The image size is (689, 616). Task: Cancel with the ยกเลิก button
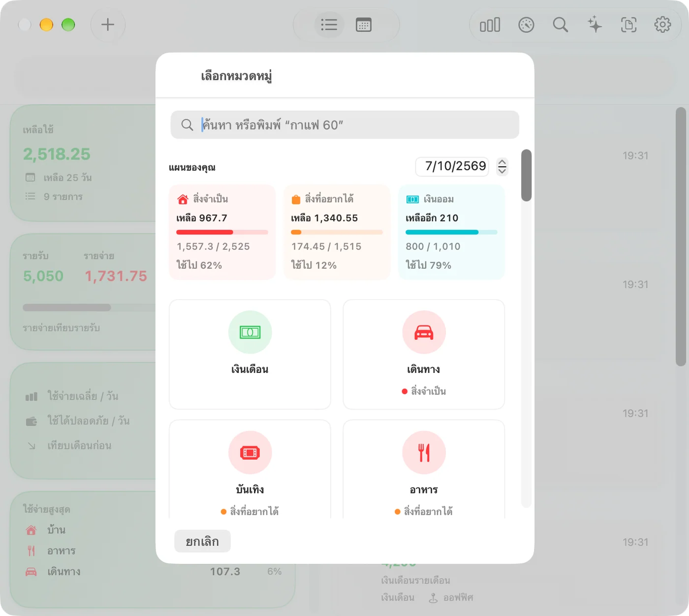coord(202,541)
